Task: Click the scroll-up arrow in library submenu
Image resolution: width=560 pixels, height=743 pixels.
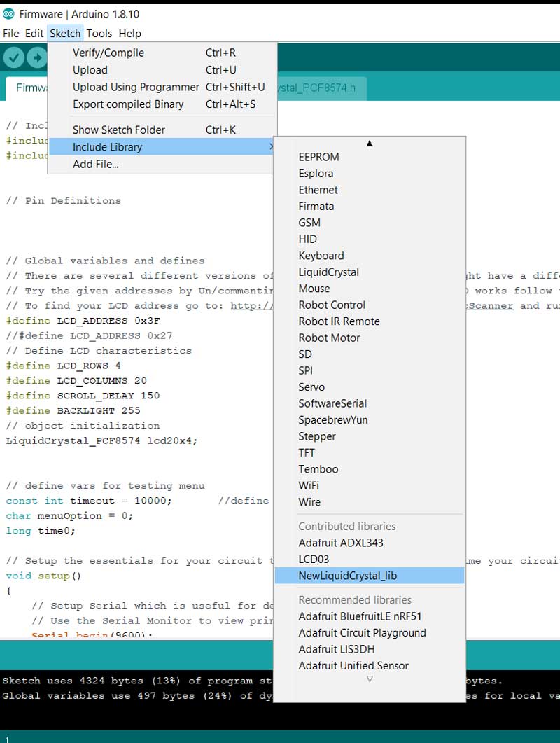Action: [x=370, y=143]
